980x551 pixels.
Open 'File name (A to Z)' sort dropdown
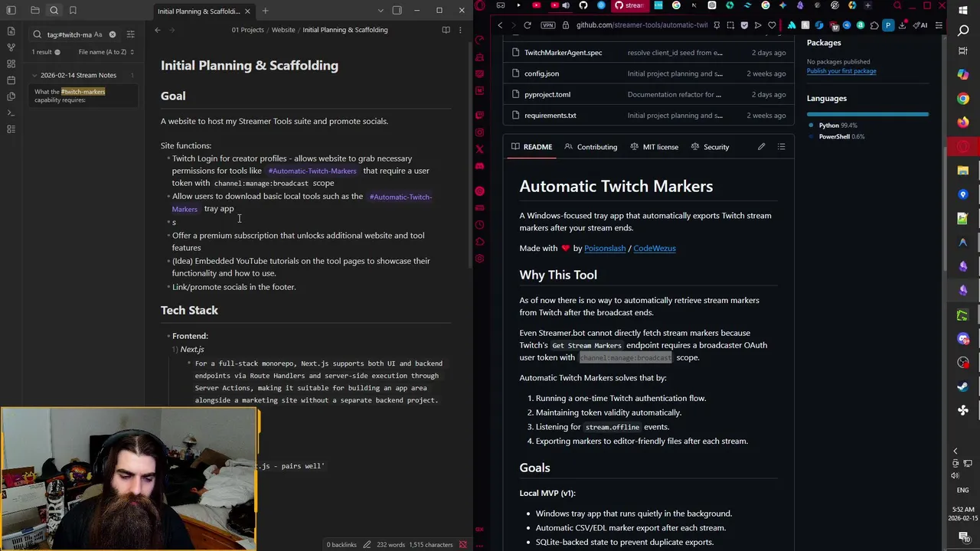click(x=106, y=52)
